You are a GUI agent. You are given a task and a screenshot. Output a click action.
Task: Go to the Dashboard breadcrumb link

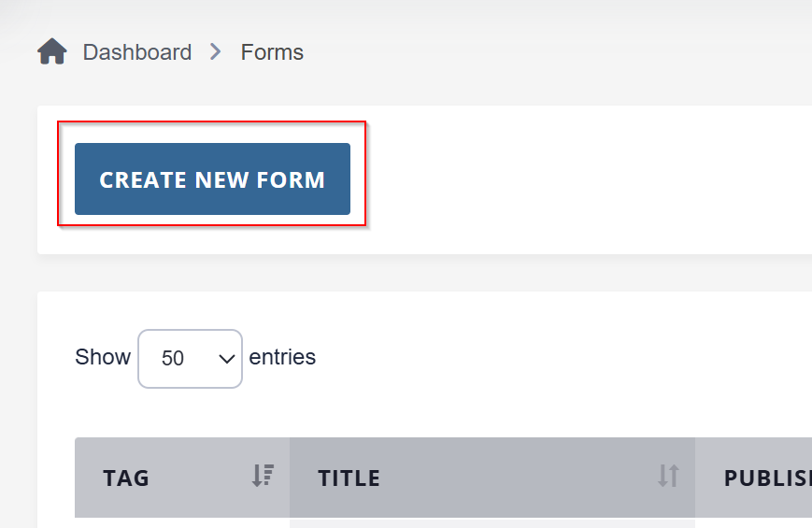click(137, 52)
